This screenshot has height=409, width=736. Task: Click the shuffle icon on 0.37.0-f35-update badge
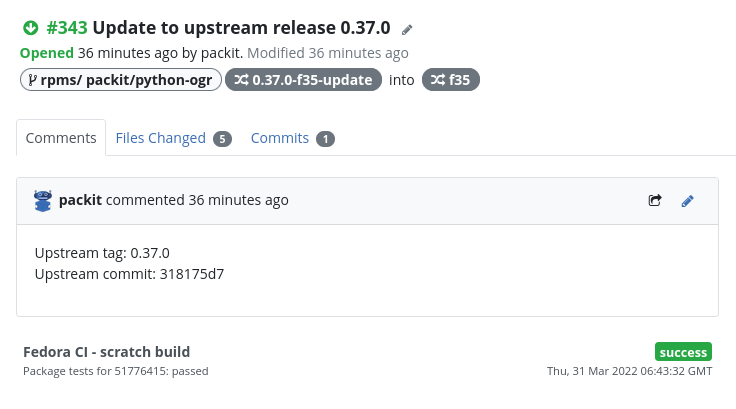[x=240, y=80]
